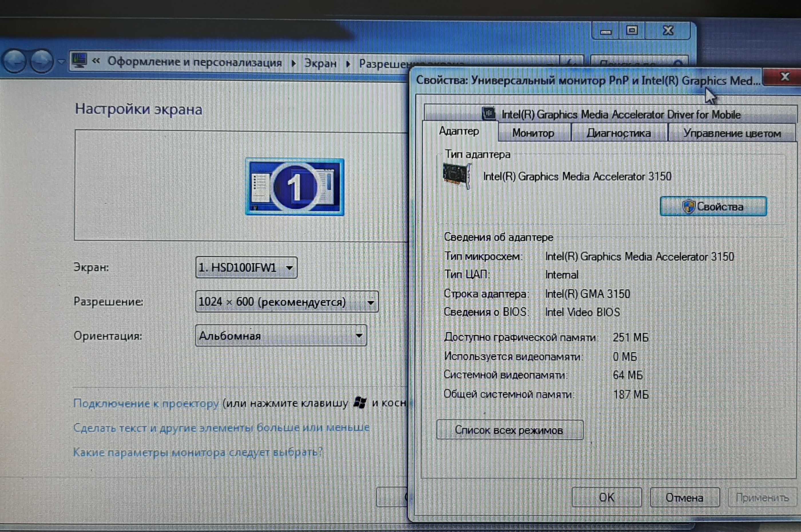801x532 pixels.
Task: Click the Control Panel icon in address bar
Action: tap(80, 60)
